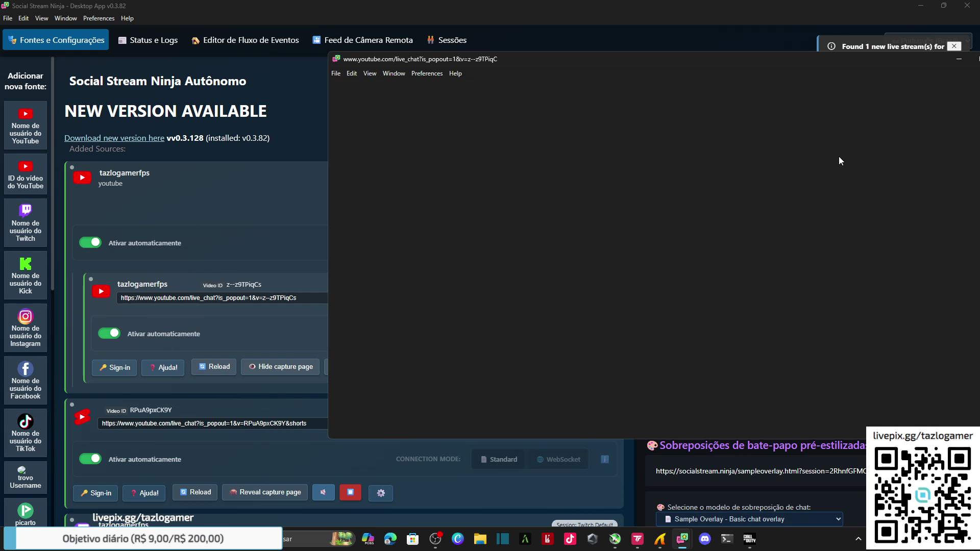This screenshot has width=980, height=551.
Task: Dismiss the new live stream notification
Action: [954, 46]
